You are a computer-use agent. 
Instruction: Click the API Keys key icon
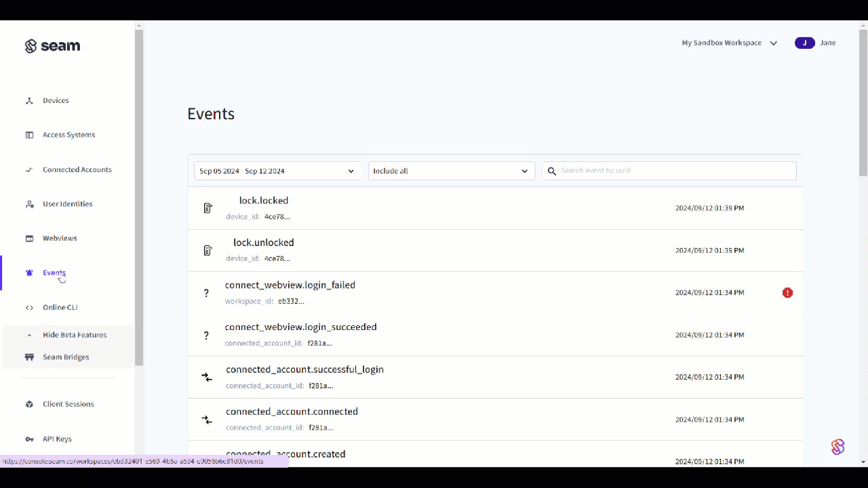coord(29,439)
